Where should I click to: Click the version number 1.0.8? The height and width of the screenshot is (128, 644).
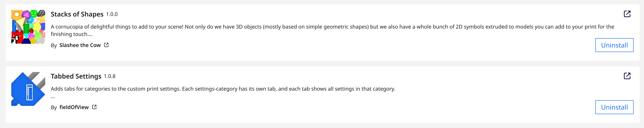tap(110, 76)
